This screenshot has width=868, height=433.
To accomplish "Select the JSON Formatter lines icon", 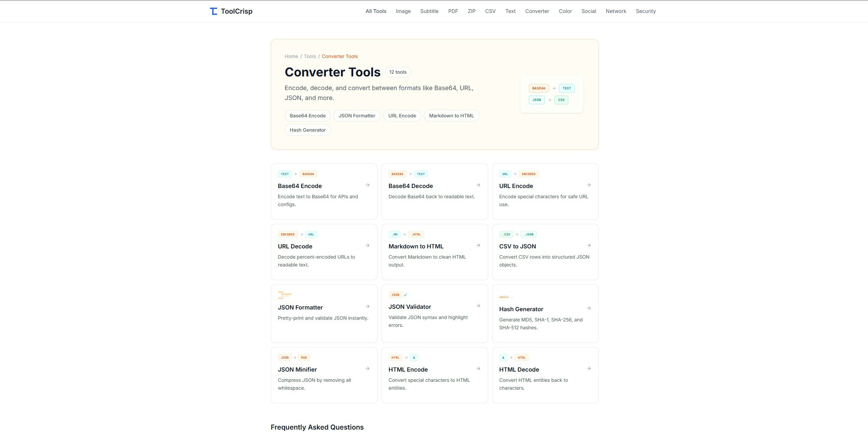I will [284, 295].
